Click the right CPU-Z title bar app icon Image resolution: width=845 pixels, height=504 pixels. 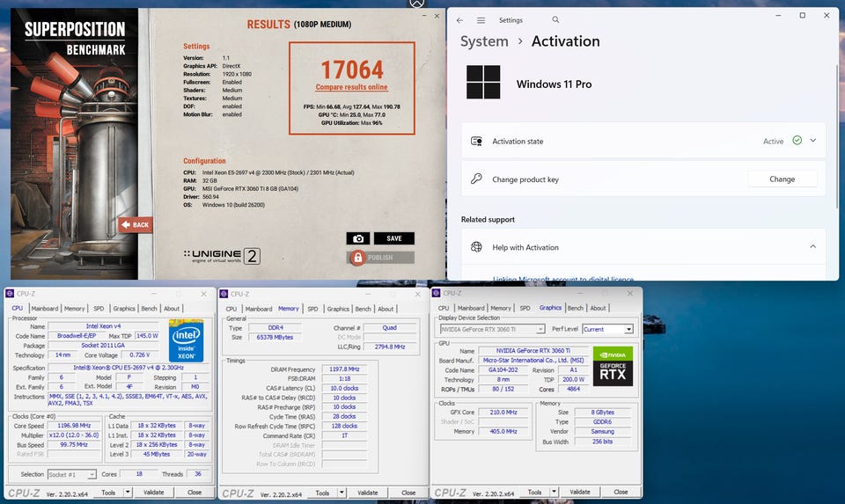click(437, 293)
